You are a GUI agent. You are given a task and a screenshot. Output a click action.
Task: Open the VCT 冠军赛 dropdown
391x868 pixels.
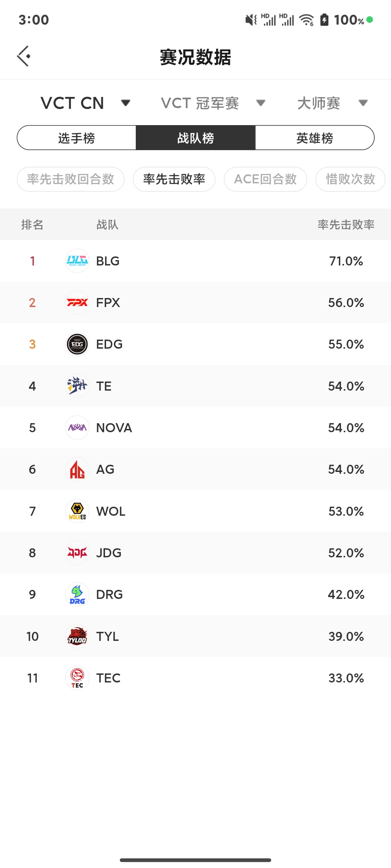pos(213,103)
